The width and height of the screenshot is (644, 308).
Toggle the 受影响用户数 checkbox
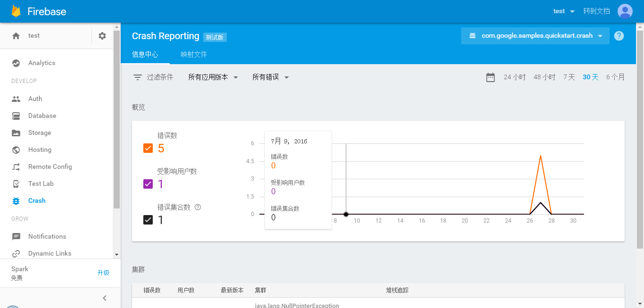click(x=148, y=183)
